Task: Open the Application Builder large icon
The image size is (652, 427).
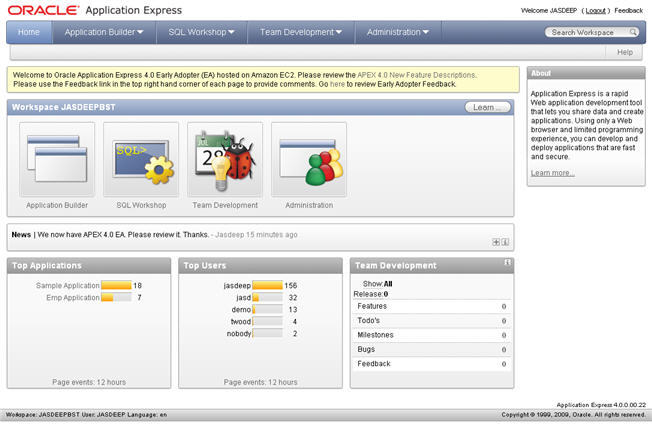Action: (57, 159)
